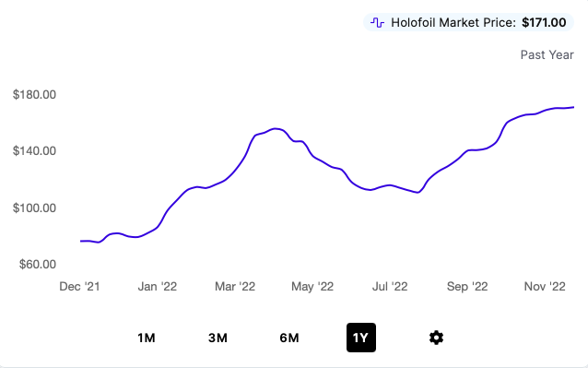Select the 1M time range
Image resolution: width=588 pixels, height=368 pixels.
[x=147, y=338]
